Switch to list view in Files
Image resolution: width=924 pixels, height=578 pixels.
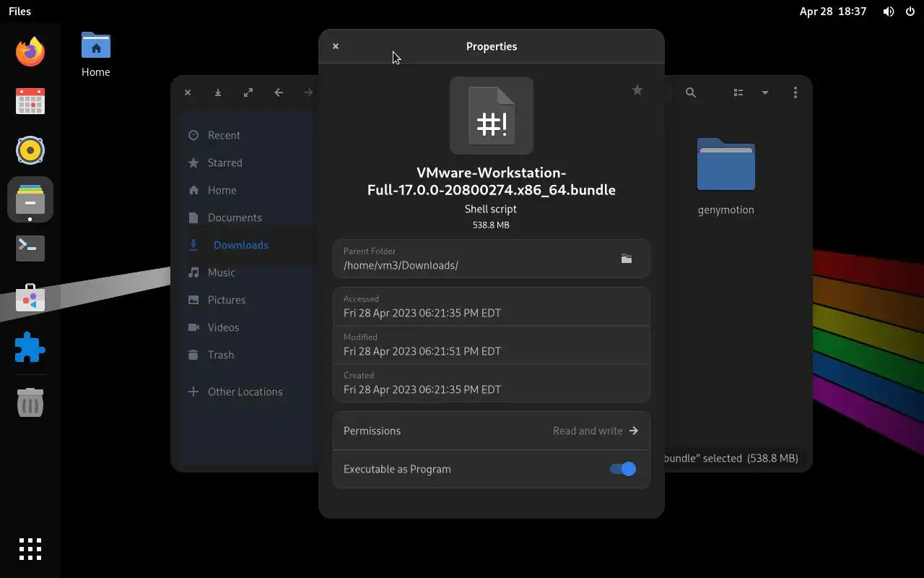(738, 92)
